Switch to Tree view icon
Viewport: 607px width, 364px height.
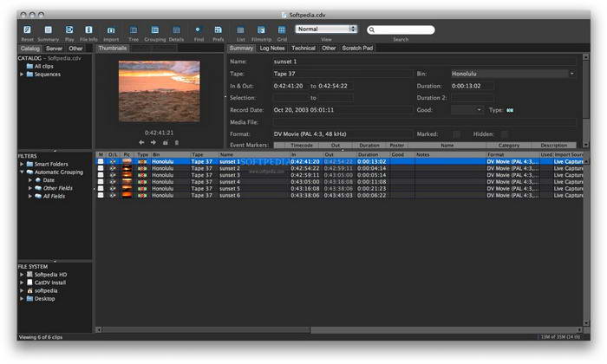(x=133, y=29)
